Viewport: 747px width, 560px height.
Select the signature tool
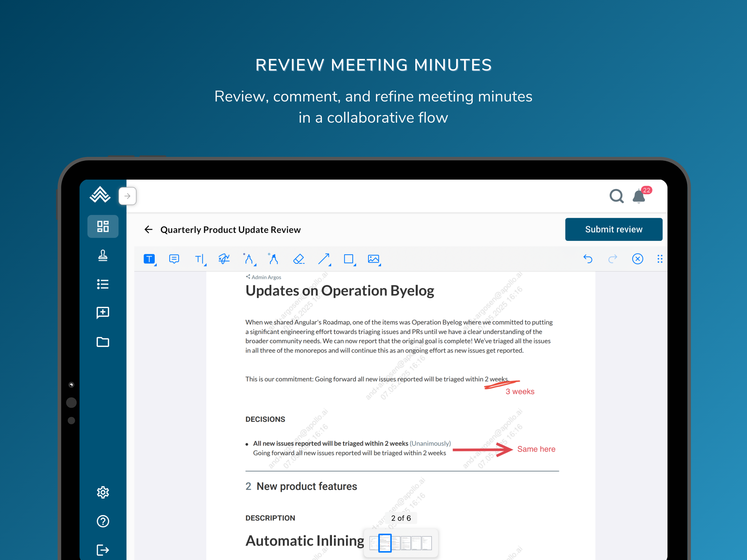(x=224, y=259)
